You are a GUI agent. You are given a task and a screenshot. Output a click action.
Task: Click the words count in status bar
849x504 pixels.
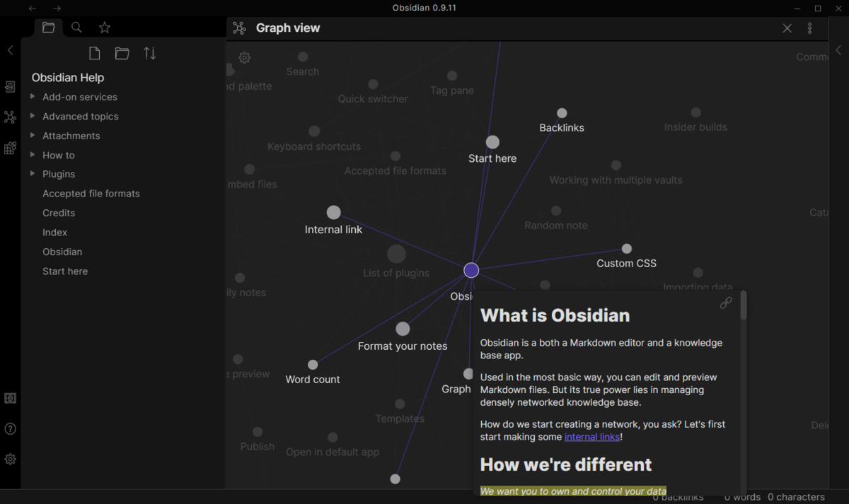742,497
